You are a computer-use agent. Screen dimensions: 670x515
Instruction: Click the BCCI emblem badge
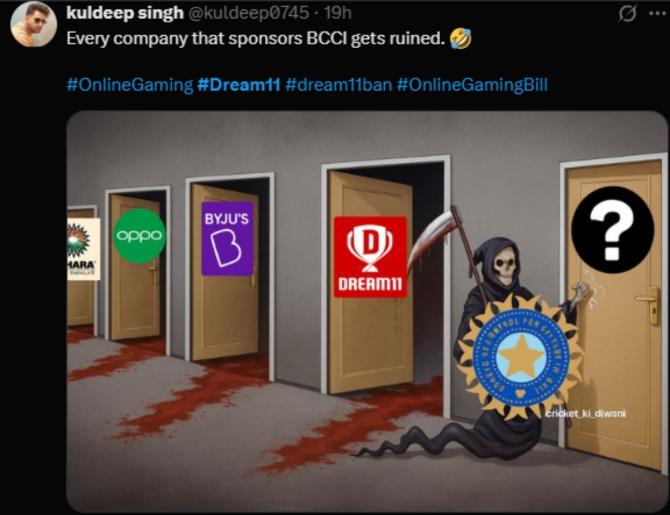[521, 357]
